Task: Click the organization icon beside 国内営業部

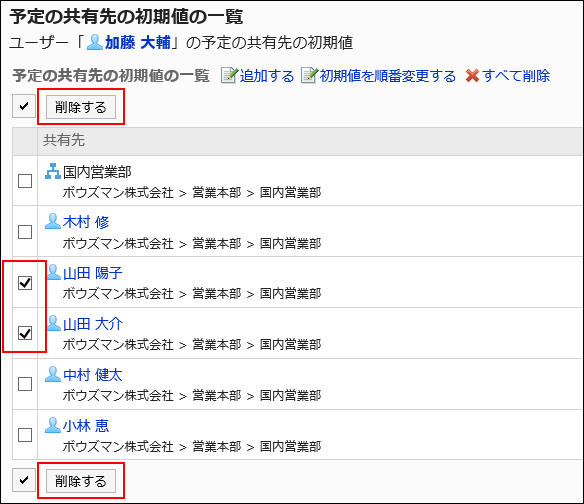Action: point(53,171)
